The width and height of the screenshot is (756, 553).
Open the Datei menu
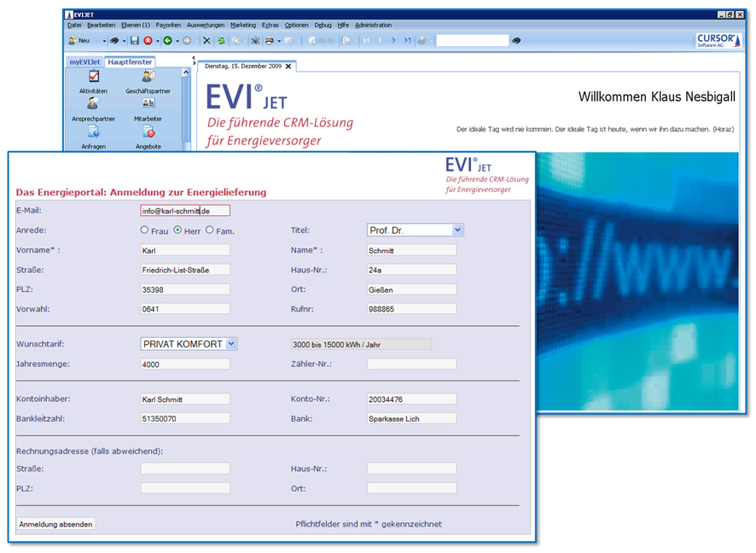pos(74,25)
